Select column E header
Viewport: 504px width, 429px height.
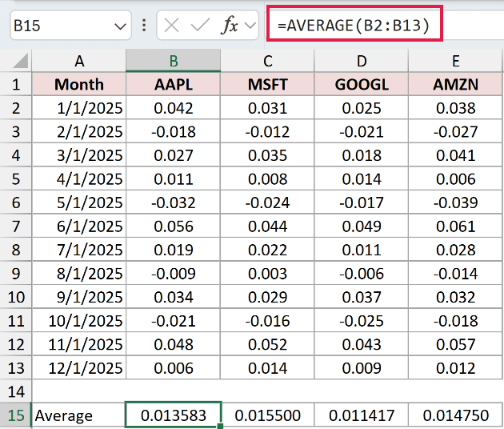(455, 61)
